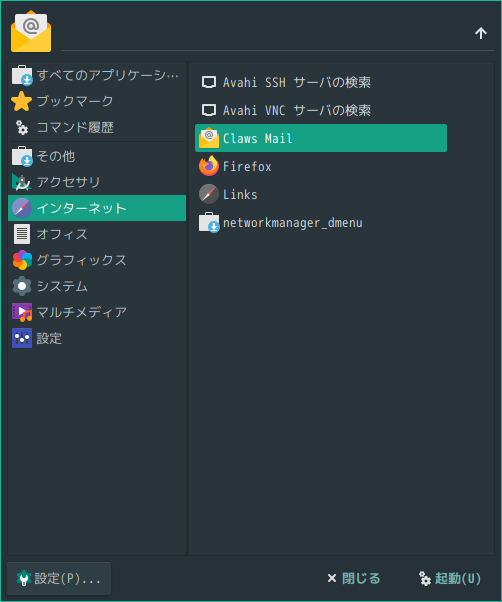The image size is (502, 602).
Task: Click the large Claws Mail envelope icon in header
Action: pyautogui.click(x=31, y=31)
